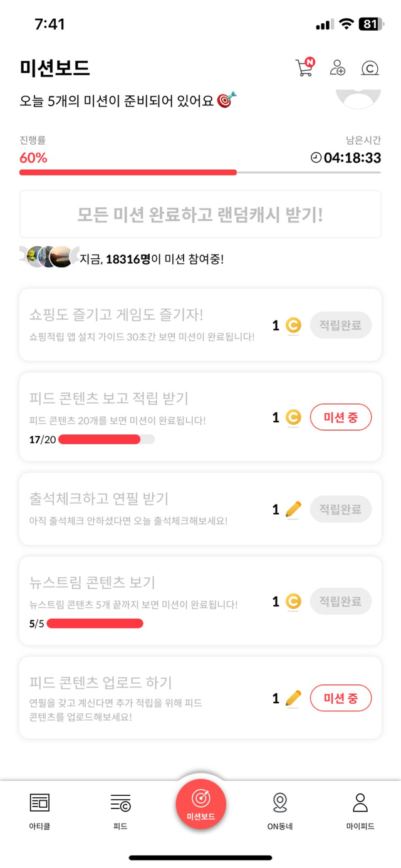Tap the pencil icon on attendance mission
The width and height of the screenshot is (401, 868).
[x=293, y=510]
